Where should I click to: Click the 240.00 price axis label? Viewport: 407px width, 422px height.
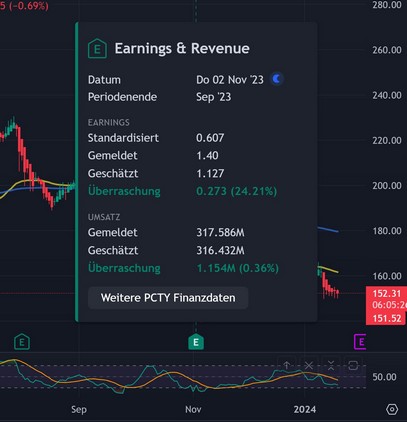(387, 95)
